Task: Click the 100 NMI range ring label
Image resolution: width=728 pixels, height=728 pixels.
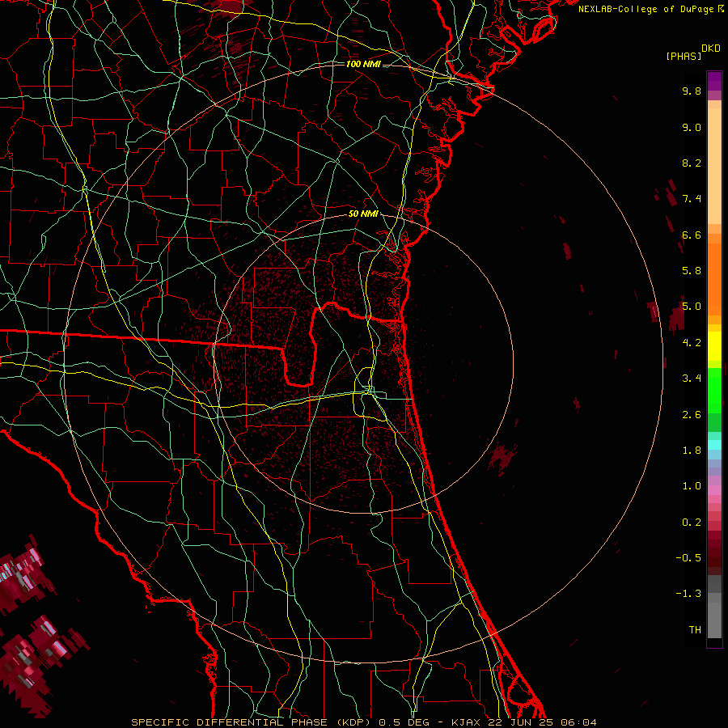Action: (363, 64)
